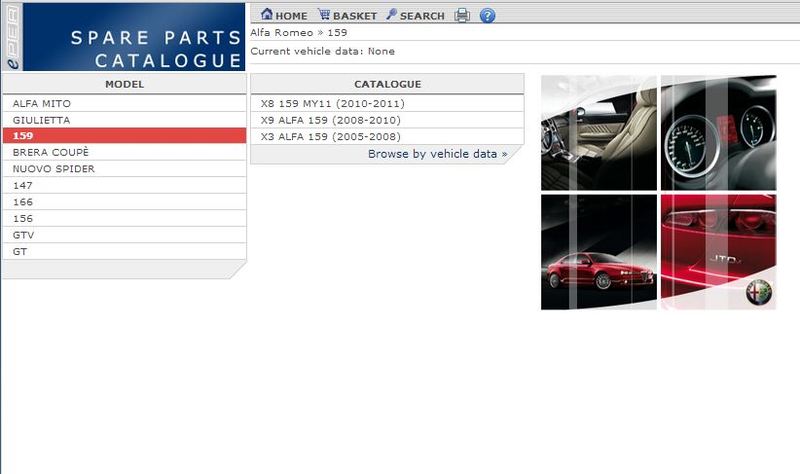Click the ePER Spare Parts Catalogue logo

click(123, 37)
